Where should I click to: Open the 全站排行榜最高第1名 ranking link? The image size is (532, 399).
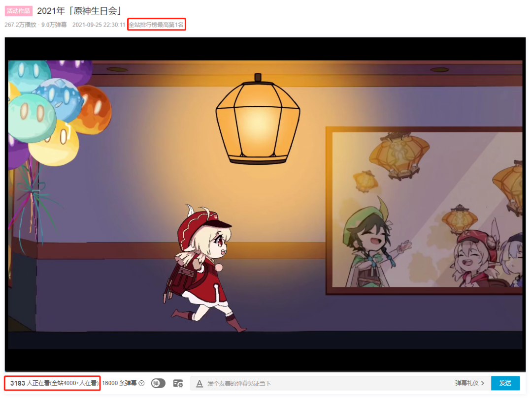pyautogui.click(x=157, y=25)
